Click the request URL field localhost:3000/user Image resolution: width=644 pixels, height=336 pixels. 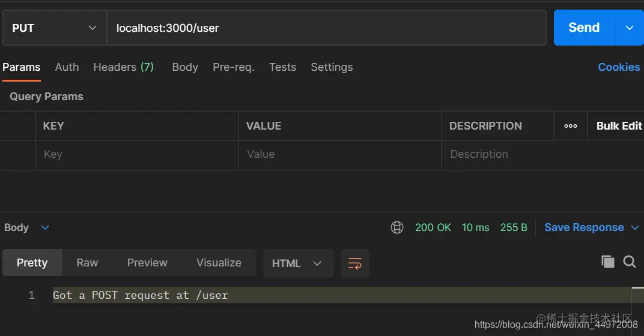pos(327,28)
